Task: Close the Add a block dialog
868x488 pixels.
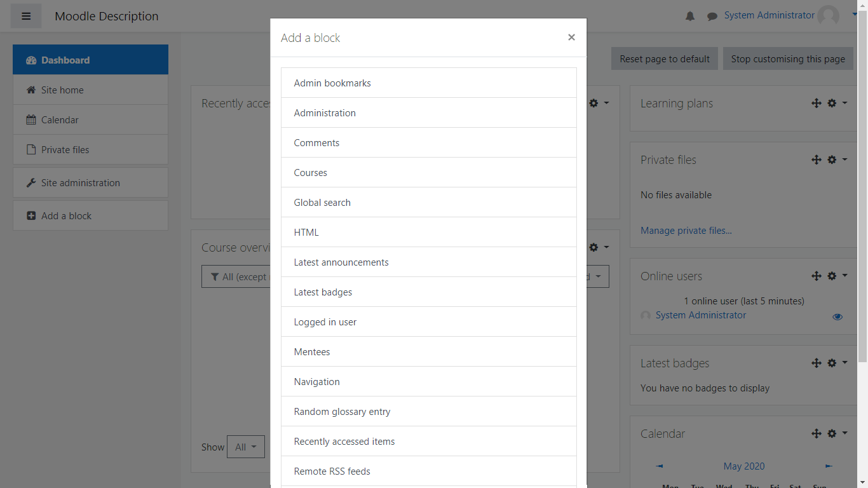Action: pos(571,37)
